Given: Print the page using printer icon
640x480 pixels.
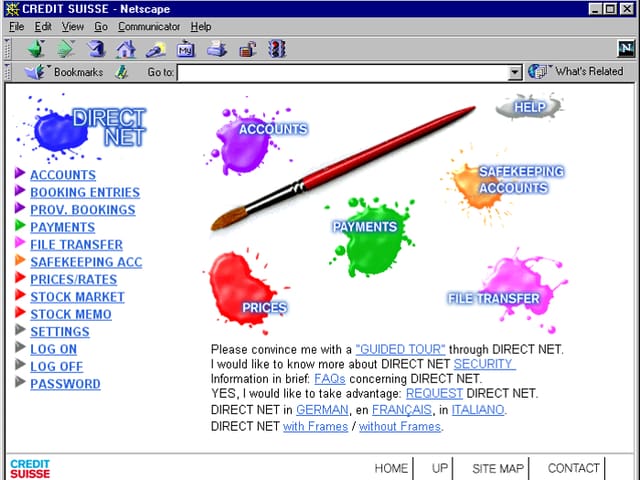Looking at the screenshot, I should tap(216, 49).
